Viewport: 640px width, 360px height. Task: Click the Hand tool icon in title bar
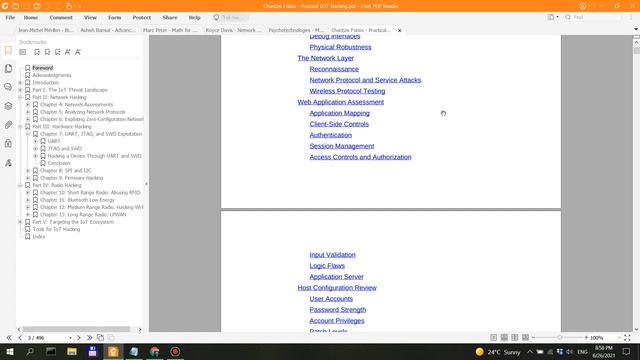coord(69,6)
